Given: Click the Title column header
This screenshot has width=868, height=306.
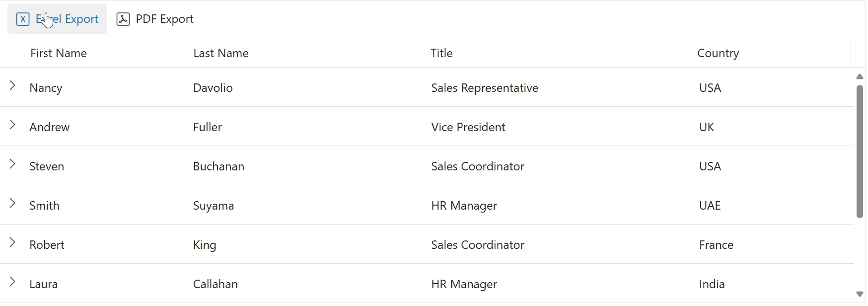Looking at the screenshot, I should [x=441, y=53].
